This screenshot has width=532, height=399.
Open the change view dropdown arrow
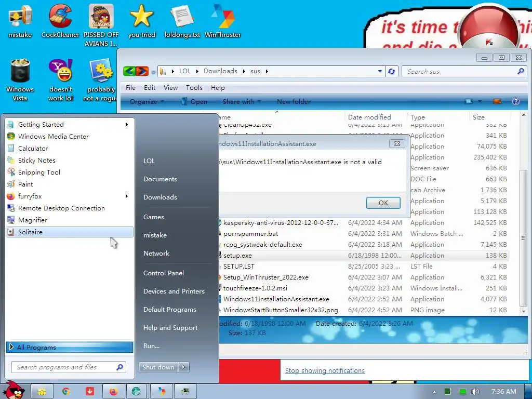coord(480,101)
